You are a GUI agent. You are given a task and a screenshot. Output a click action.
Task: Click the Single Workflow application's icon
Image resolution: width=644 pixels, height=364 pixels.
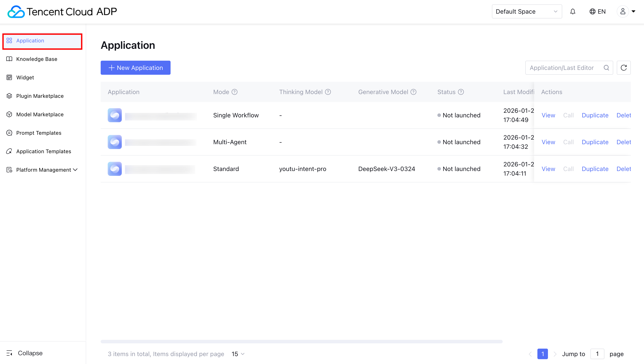click(115, 115)
